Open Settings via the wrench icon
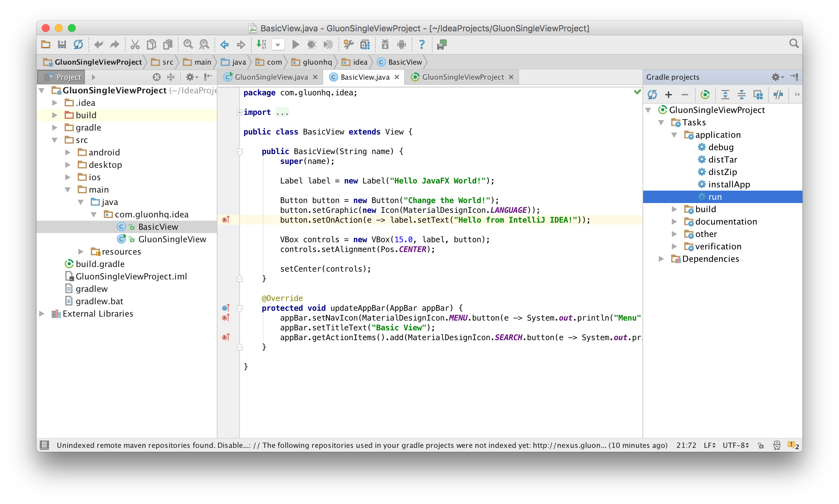This screenshot has width=839, height=504. coord(349,44)
